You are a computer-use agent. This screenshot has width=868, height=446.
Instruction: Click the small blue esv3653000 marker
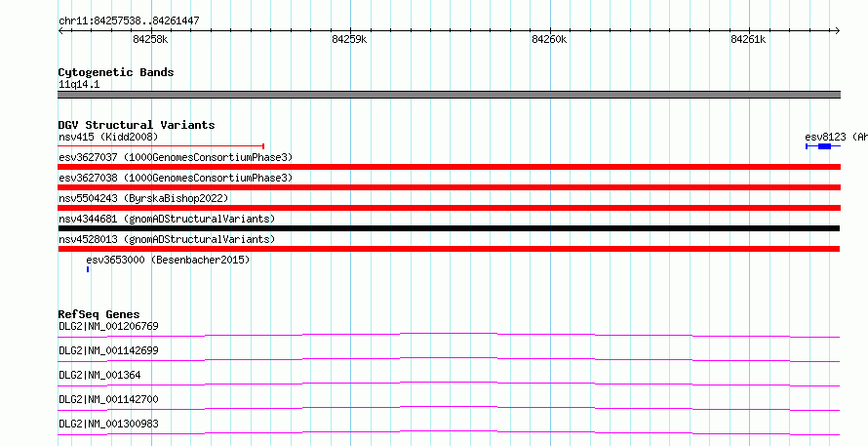88,269
